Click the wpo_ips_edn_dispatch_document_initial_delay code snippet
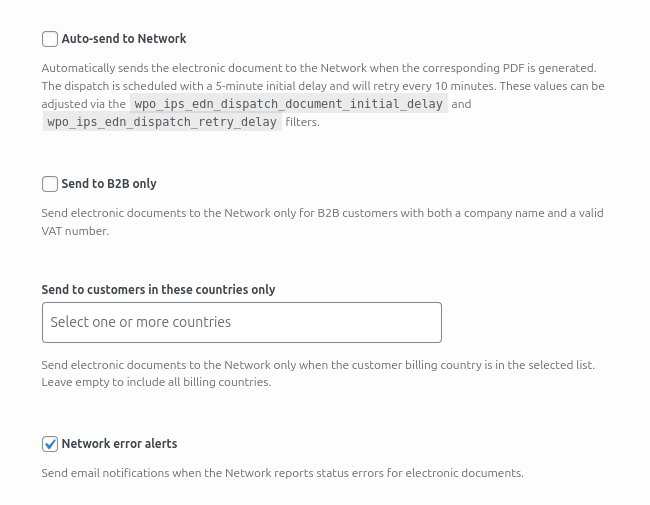Screen dimensions: 650x505 pyautogui.click(x=288, y=104)
